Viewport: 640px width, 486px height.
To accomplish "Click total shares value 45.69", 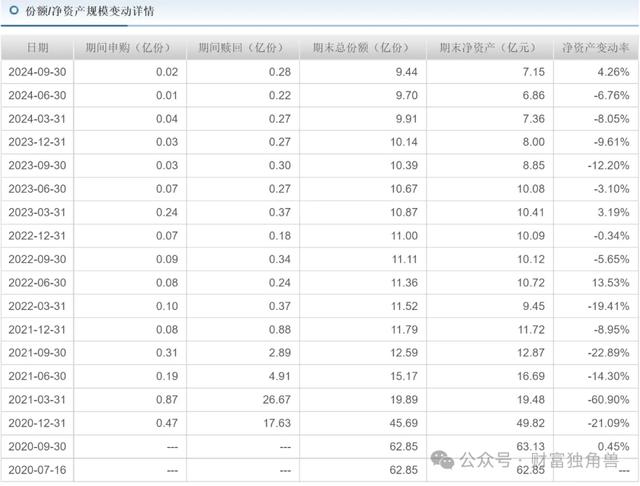I will pyautogui.click(x=404, y=423).
